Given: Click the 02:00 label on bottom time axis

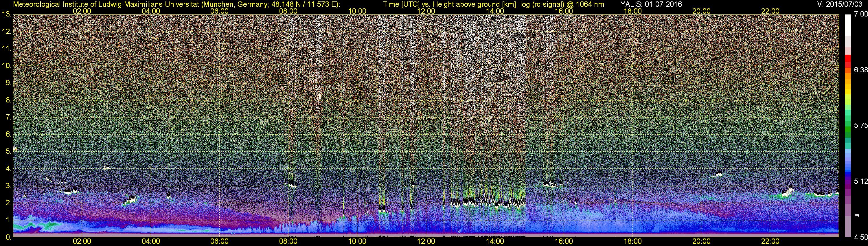Looking at the screenshot, I should [82, 242].
